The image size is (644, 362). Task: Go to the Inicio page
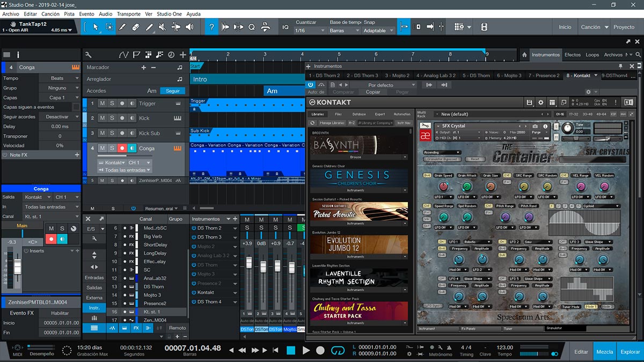tap(565, 27)
